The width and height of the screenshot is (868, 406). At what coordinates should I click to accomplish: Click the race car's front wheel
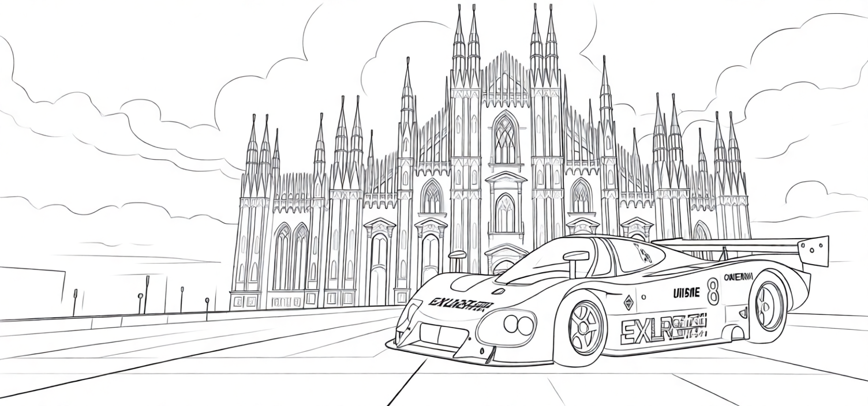click(x=586, y=327)
